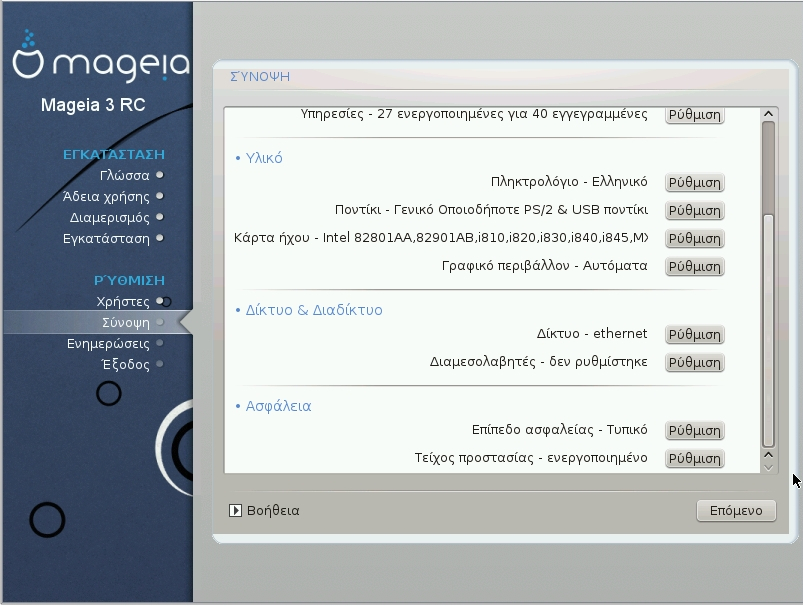Select the Ενημερώσεις step
The width and height of the screenshot is (803, 606).
[x=108, y=344]
